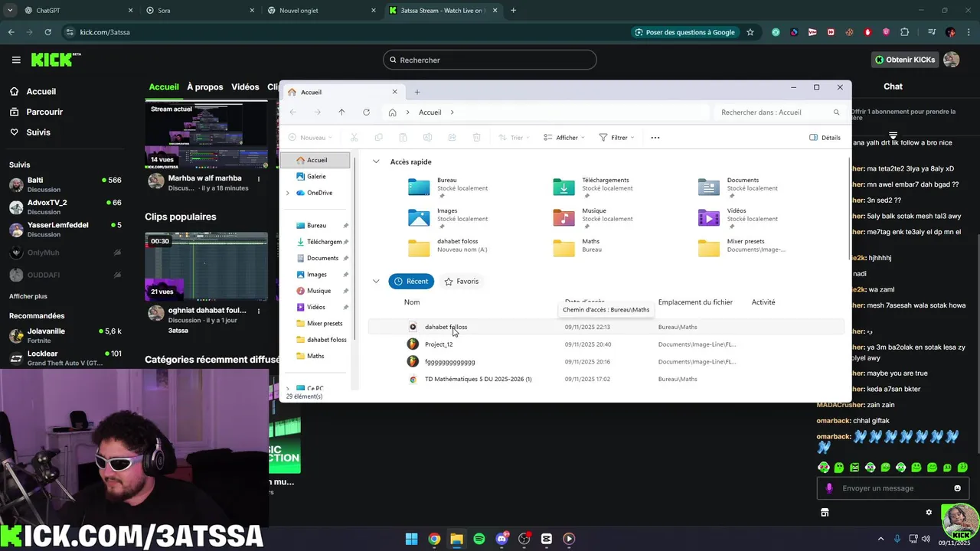Select Galerie in navigation pane
The width and height of the screenshot is (980, 551).
[x=315, y=177]
